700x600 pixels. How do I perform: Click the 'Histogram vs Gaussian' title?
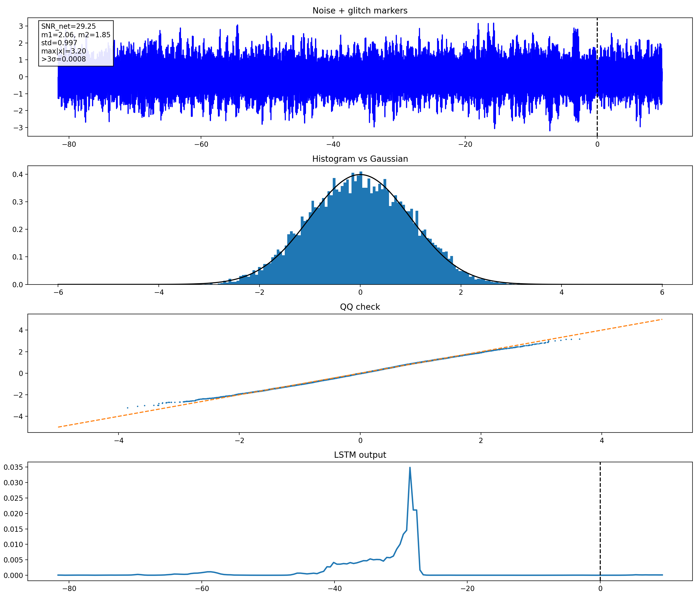(x=360, y=159)
